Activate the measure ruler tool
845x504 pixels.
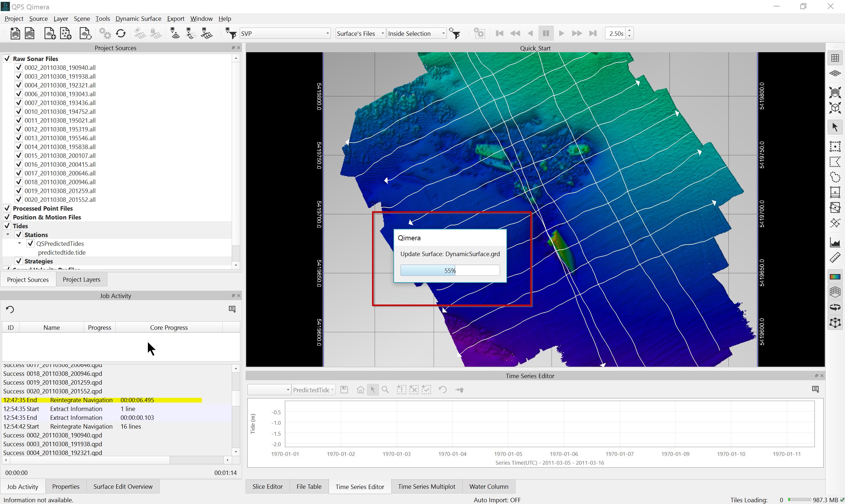835,258
